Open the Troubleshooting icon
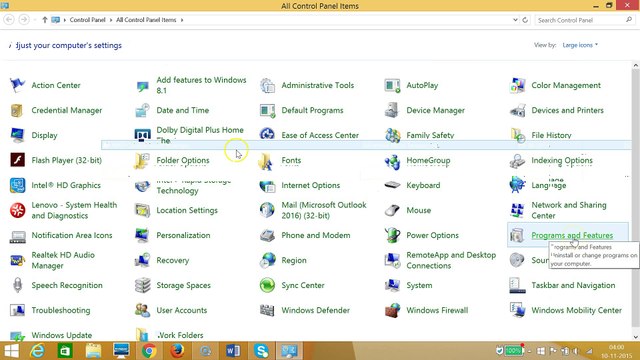The height and width of the screenshot is (360, 640). click(x=17, y=310)
